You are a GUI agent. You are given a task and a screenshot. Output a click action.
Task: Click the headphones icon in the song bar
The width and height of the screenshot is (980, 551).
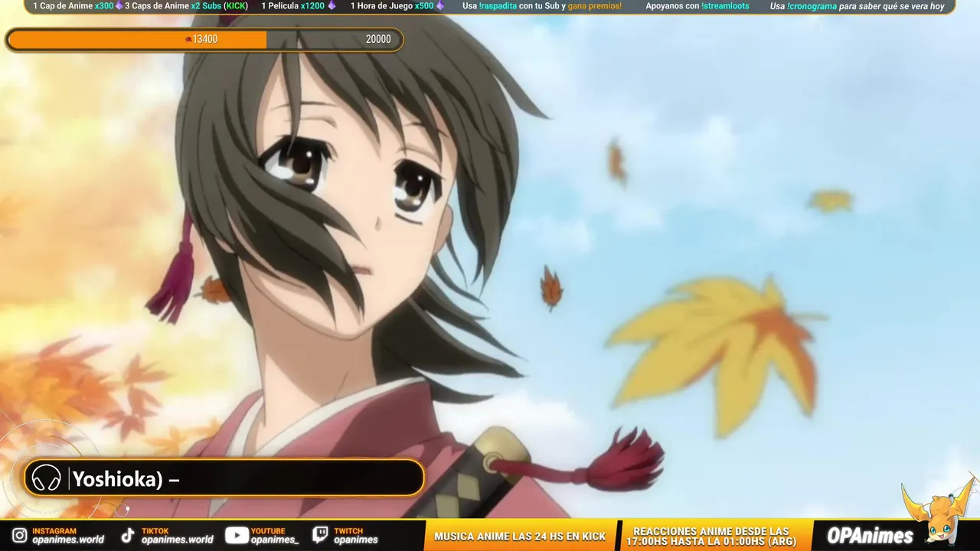point(46,478)
